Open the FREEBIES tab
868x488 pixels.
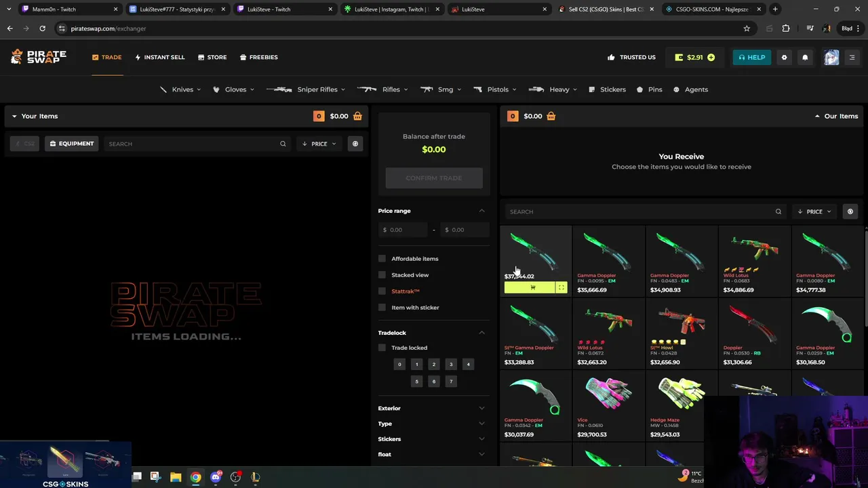(258, 57)
